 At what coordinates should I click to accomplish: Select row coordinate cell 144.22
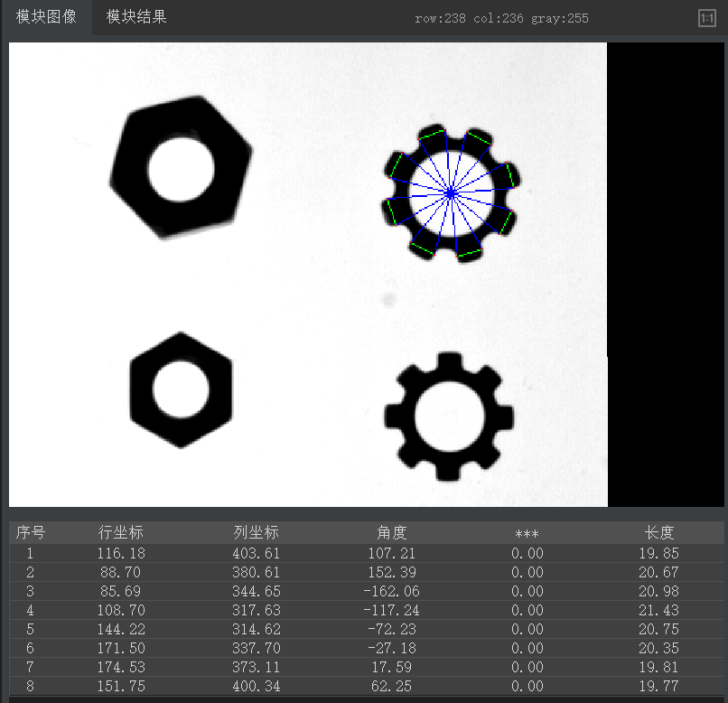(x=121, y=629)
